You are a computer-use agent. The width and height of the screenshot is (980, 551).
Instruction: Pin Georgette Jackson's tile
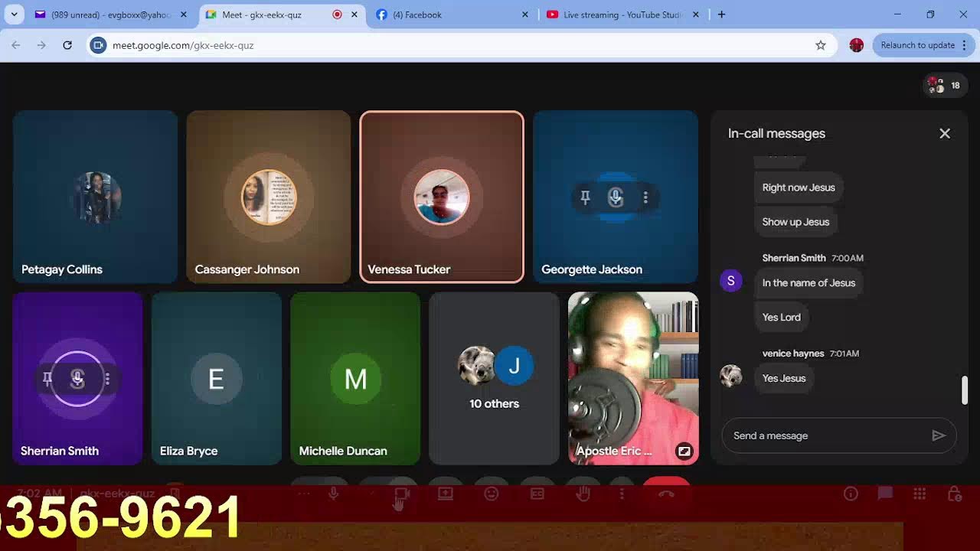(585, 198)
